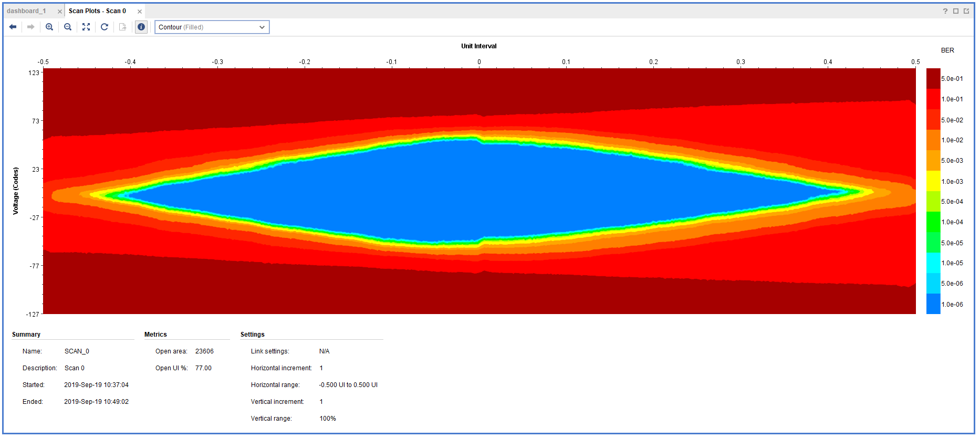
Task: Click the 1.0e-05 legend swatch
Action: click(933, 263)
